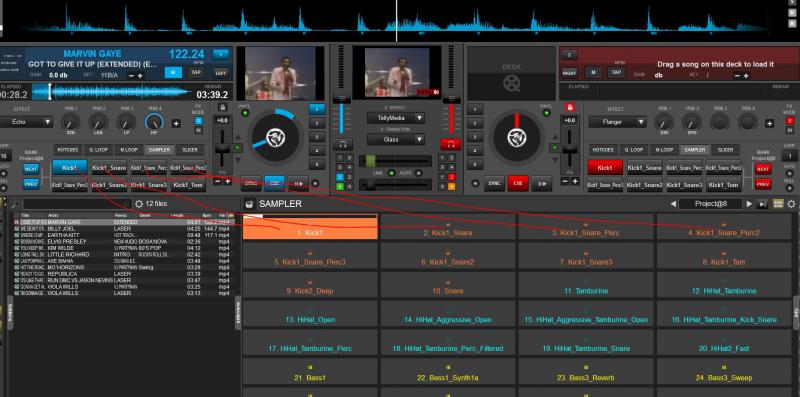This screenshot has height=397, width=800.
Task: Open the Echo effect dropdown
Action: 26,122
